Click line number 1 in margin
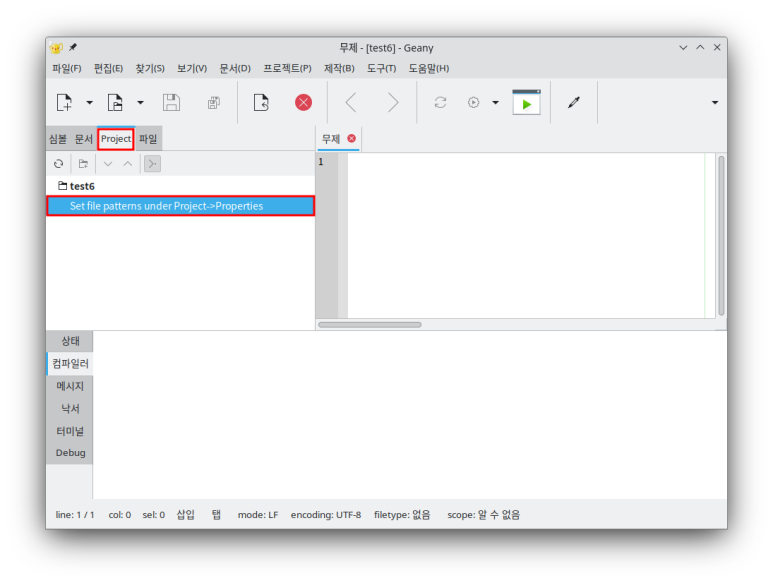This screenshot has height=583, width=773. (321, 162)
